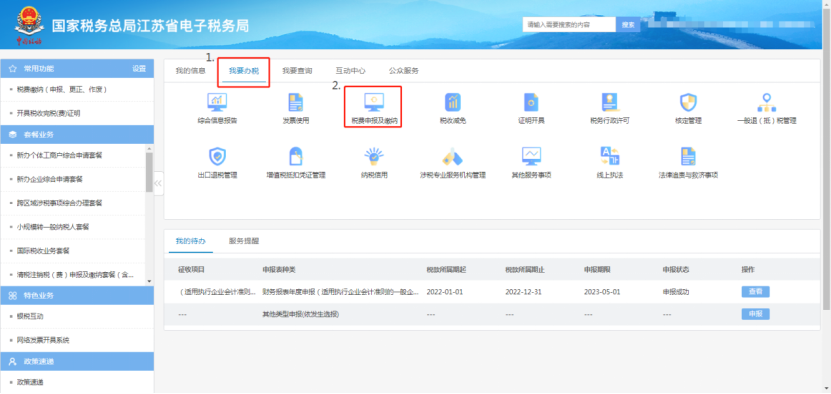Image resolution: width=831 pixels, height=394 pixels.
Task: Click 申报期限 column header
Action: pyautogui.click(x=597, y=269)
